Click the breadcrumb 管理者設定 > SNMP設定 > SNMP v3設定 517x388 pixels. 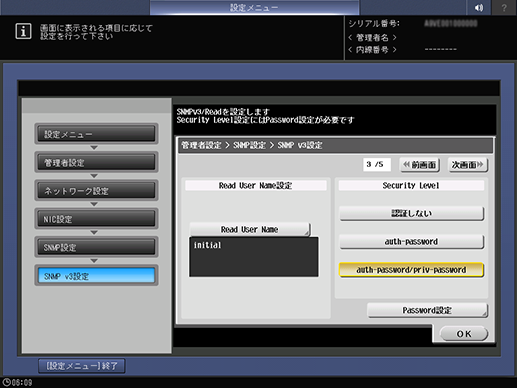[252, 145]
